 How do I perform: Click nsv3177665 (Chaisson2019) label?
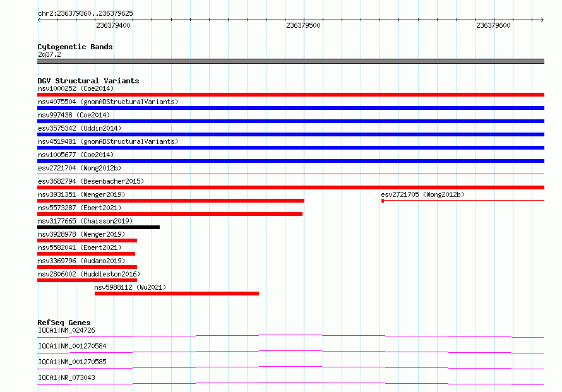(85, 221)
